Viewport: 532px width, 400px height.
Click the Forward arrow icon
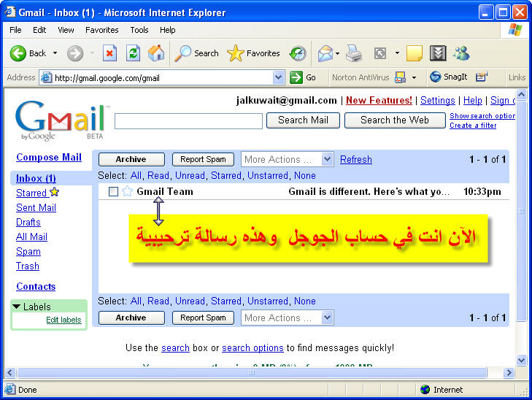click(x=75, y=53)
